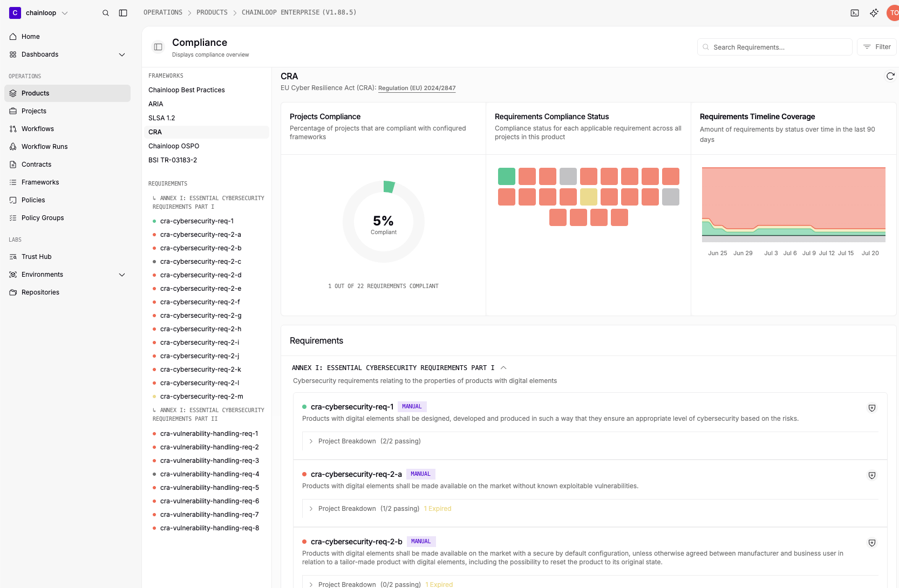Open the user avatar menu

(893, 13)
